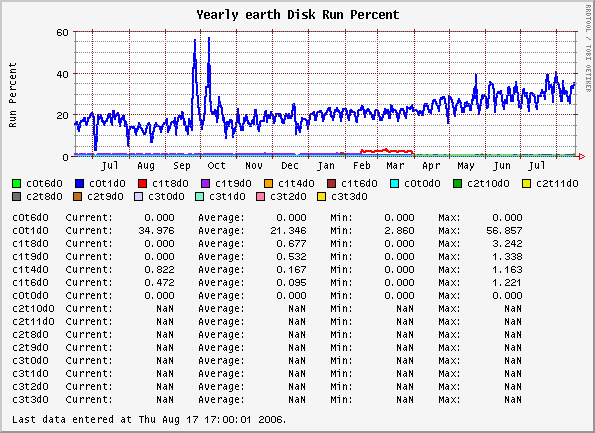
Task: Click the c0t0d0 row label in stats table
Action: [x=31, y=295]
